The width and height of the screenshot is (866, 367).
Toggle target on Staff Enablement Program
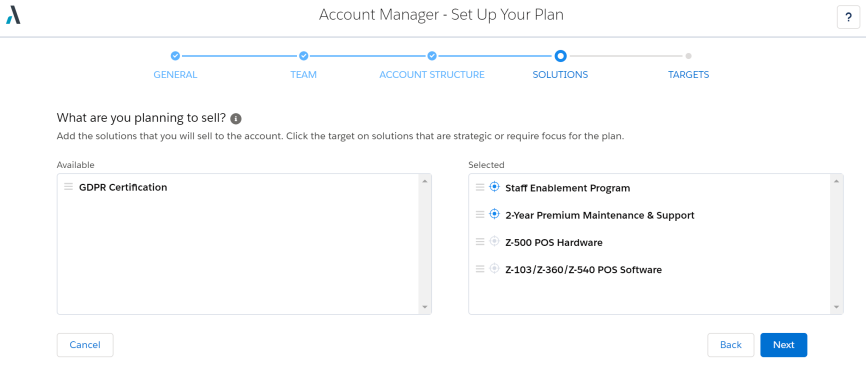tap(494, 187)
